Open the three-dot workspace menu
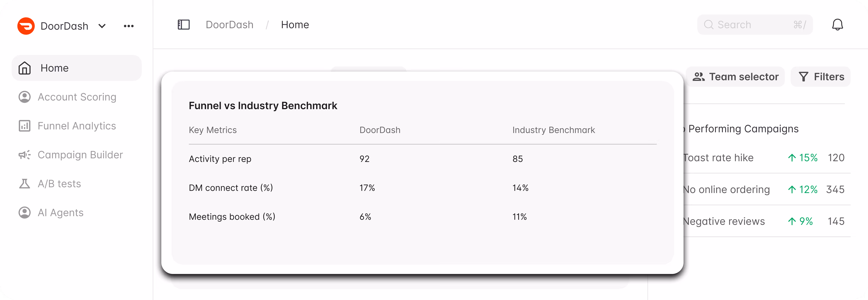Screen dimensions: 868x300 [x=129, y=26]
